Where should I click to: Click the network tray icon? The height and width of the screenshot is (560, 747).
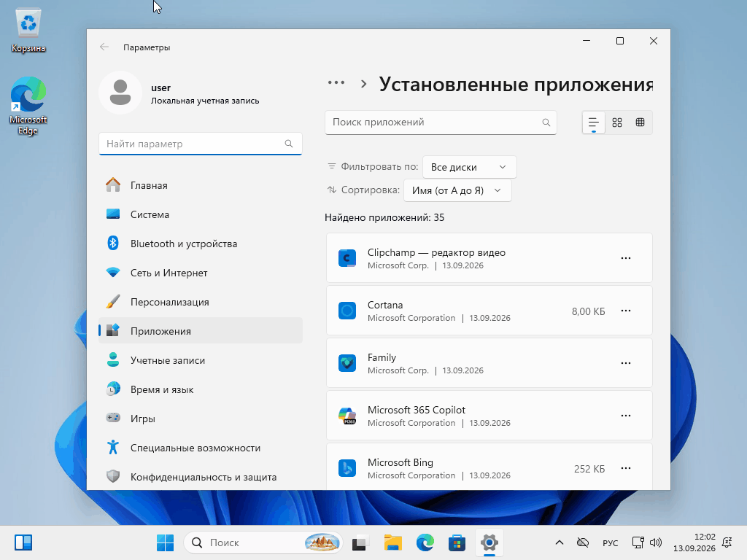[638, 542]
